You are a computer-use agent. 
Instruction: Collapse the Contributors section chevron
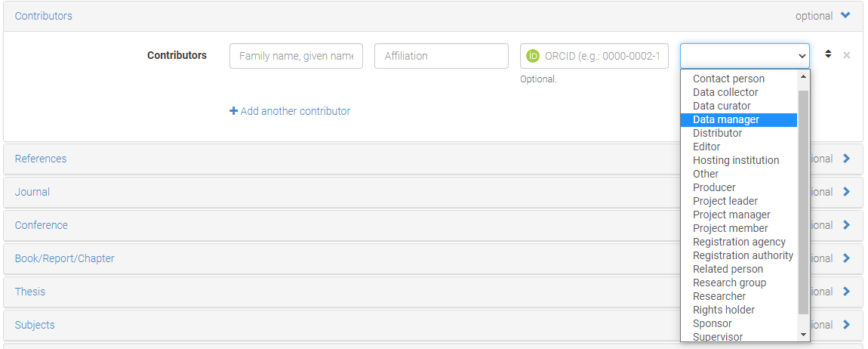[845, 16]
